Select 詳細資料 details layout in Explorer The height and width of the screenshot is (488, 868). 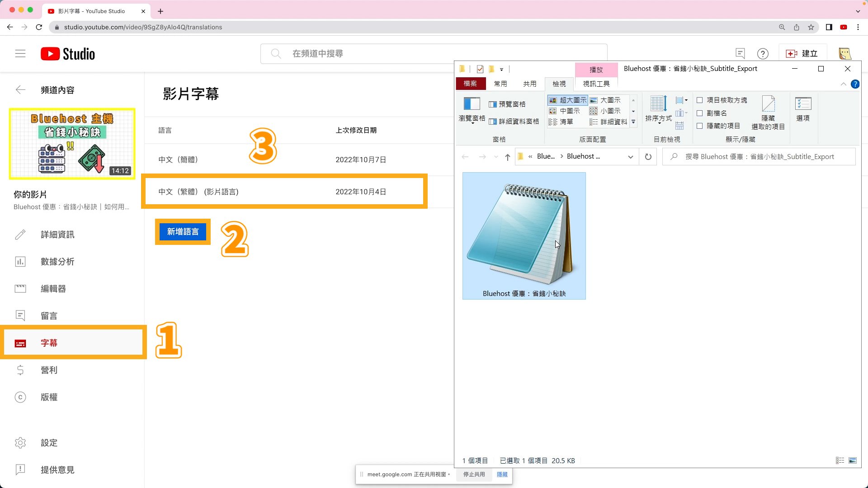pos(609,122)
